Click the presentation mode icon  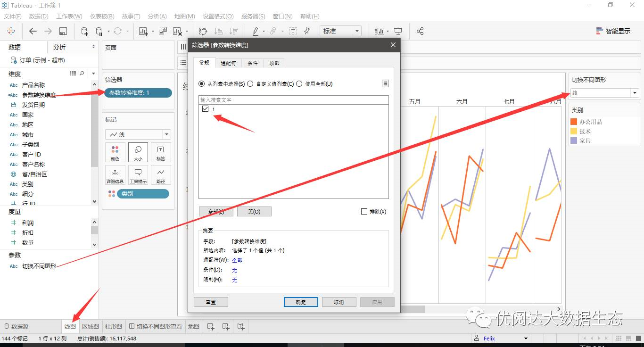click(x=398, y=31)
